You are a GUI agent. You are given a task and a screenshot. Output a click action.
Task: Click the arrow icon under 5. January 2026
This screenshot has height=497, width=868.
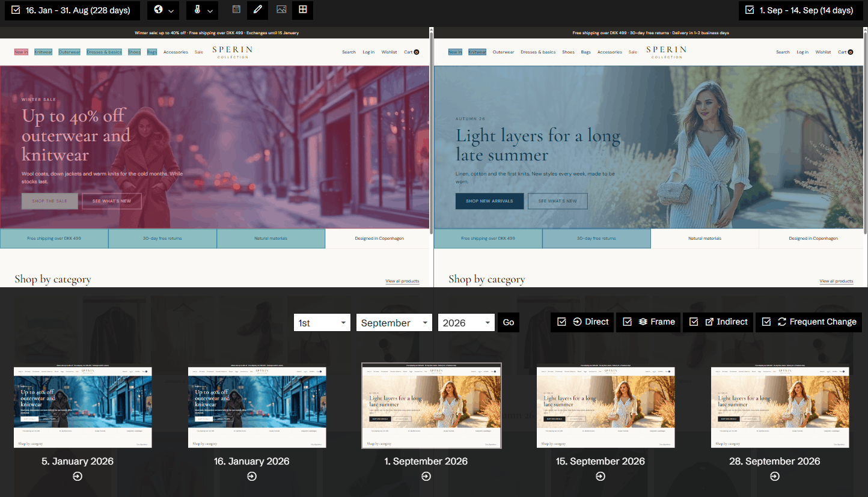(x=78, y=477)
